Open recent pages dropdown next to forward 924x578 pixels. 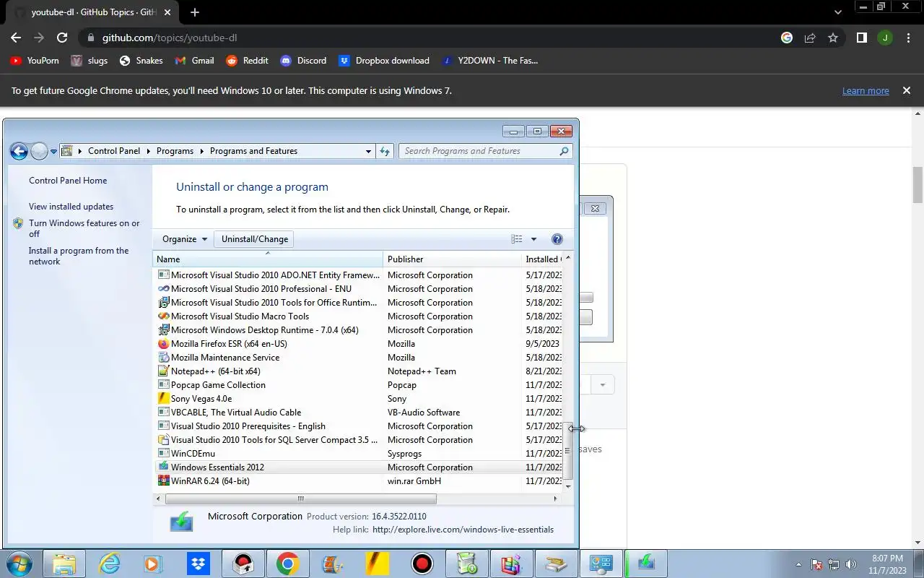[53, 151]
